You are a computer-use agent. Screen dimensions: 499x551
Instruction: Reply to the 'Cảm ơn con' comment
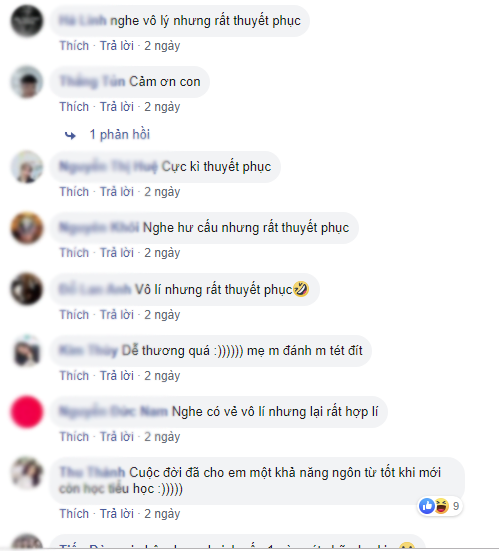click(x=117, y=107)
